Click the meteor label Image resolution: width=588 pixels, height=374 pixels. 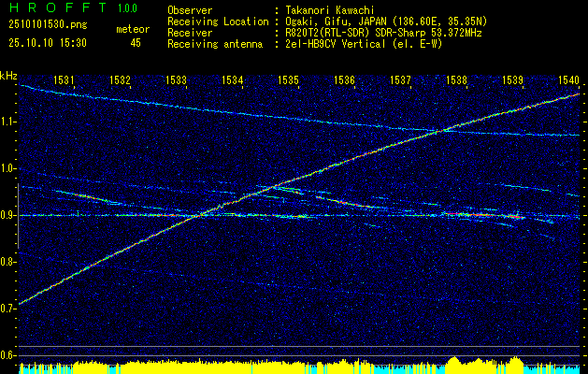tap(133, 30)
